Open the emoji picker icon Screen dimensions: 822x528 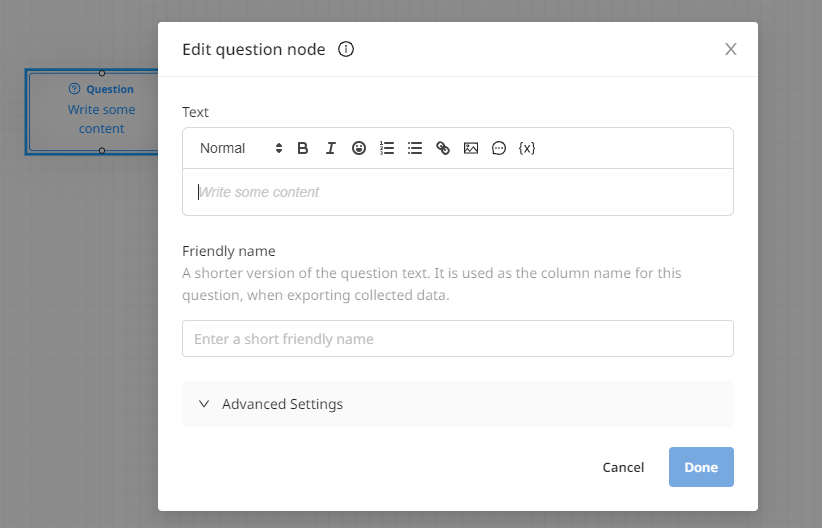(359, 148)
